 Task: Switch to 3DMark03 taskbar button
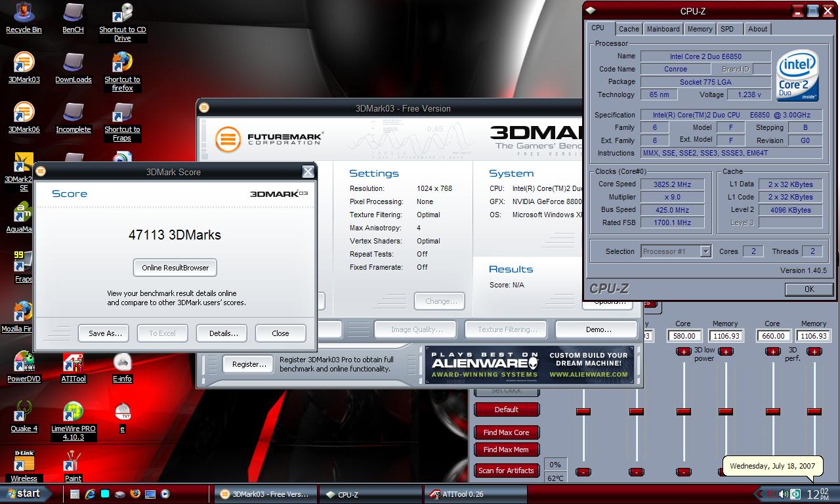tap(264, 494)
